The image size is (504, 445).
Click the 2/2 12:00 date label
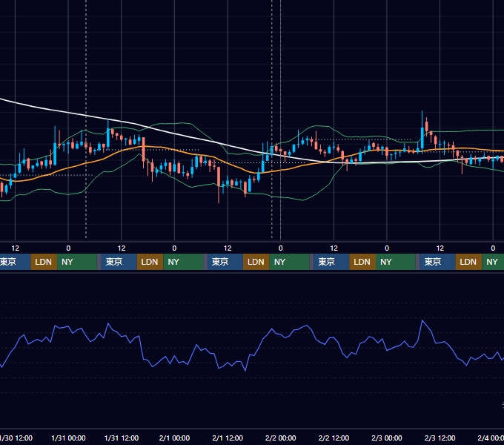pyautogui.click(x=334, y=438)
